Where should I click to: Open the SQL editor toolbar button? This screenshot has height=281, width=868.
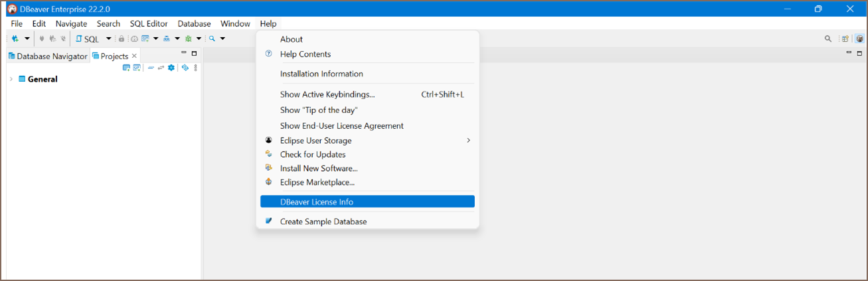pos(87,39)
